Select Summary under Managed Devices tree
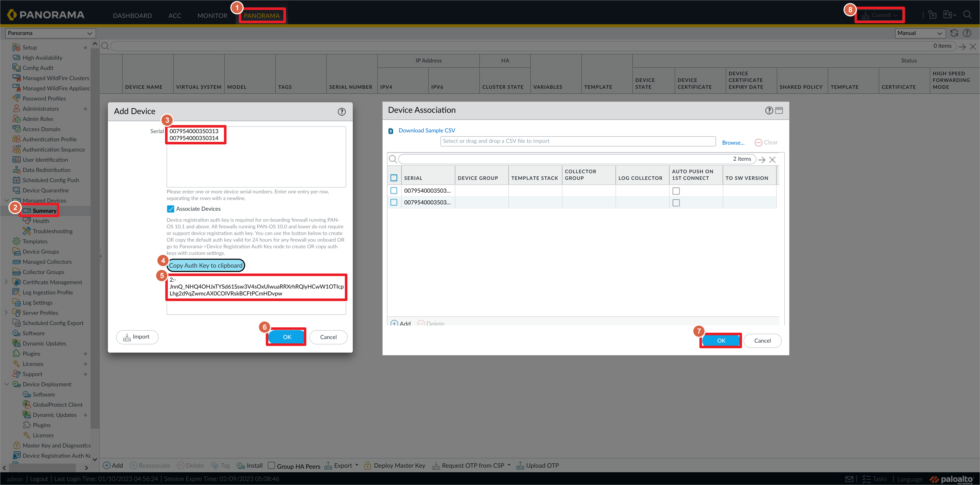The height and width of the screenshot is (485, 980). 44,210
